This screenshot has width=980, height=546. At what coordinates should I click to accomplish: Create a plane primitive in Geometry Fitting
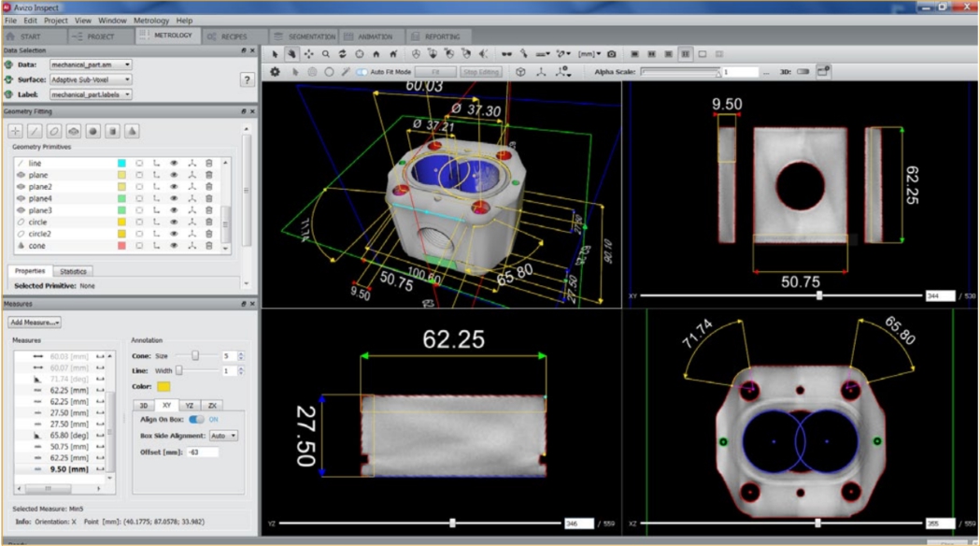click(x=74, y=131)
